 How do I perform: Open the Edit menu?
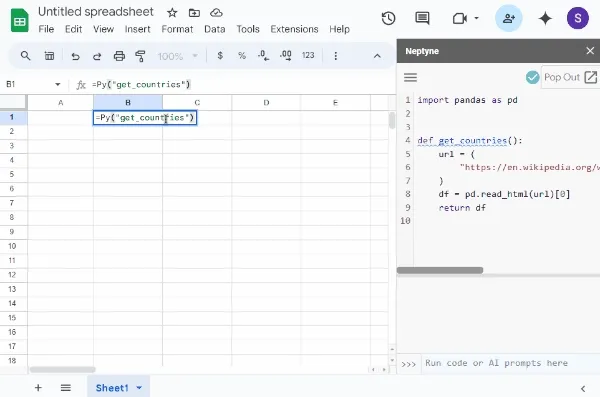click(x=73, y=29)
